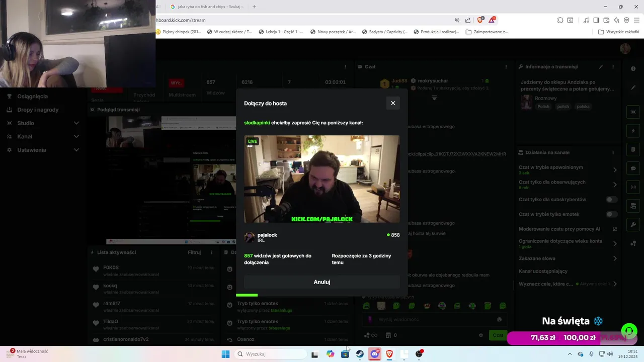644x362 pixels.
Task: Expand Czat tylko dla obserwujących setting
Action: (615, 185)
